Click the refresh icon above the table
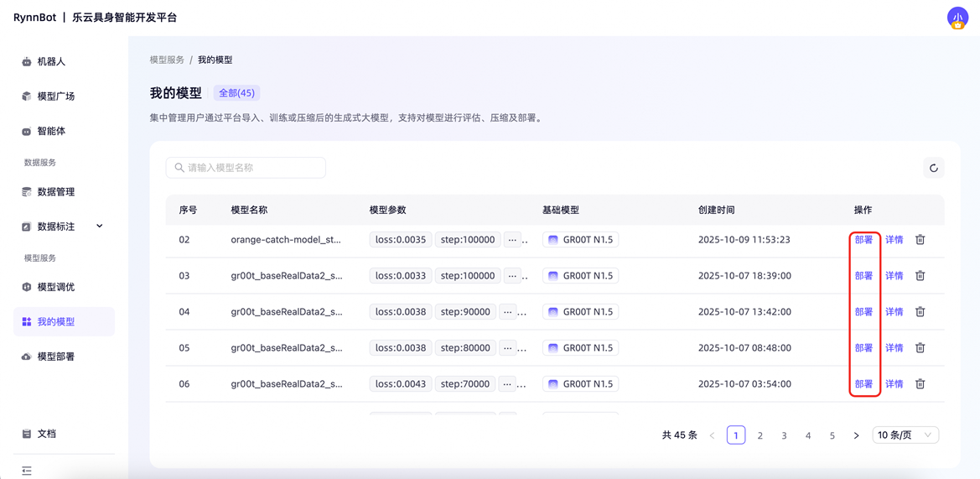 934,168
